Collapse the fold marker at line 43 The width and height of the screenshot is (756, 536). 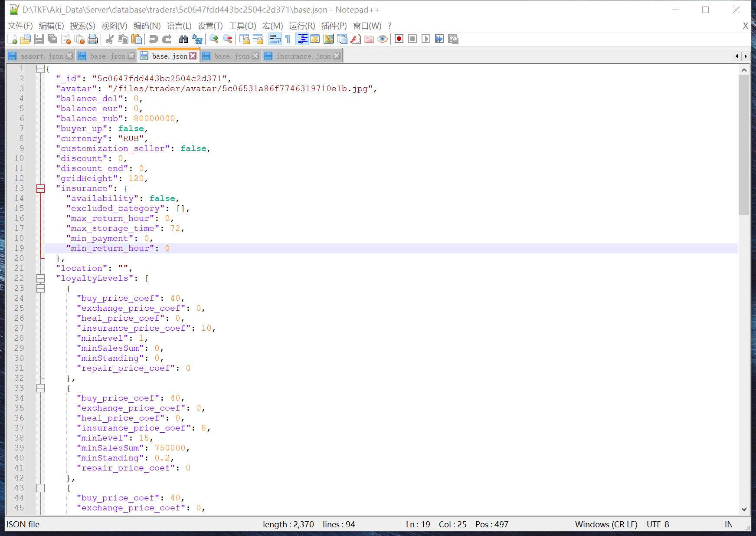pyautogui.click(x=40, y=488)
